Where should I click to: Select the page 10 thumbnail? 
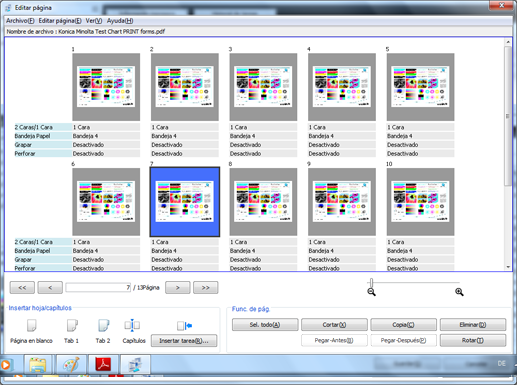tap(420, 202)
